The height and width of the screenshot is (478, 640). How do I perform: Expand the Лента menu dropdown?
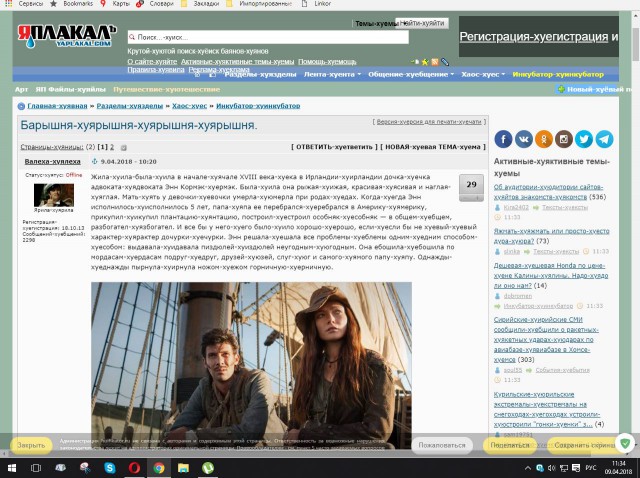coord(332,74)
